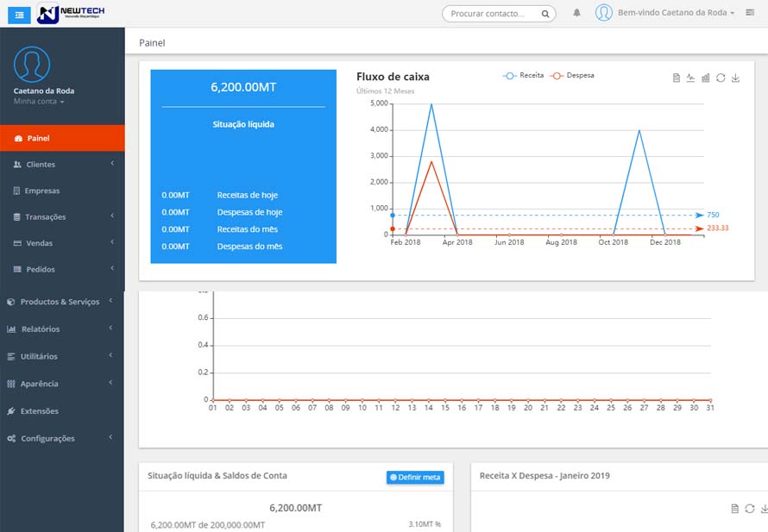The image size is (768, 532).
Task: Toggle the Despesa series in legend
Action: pos(571,75)
